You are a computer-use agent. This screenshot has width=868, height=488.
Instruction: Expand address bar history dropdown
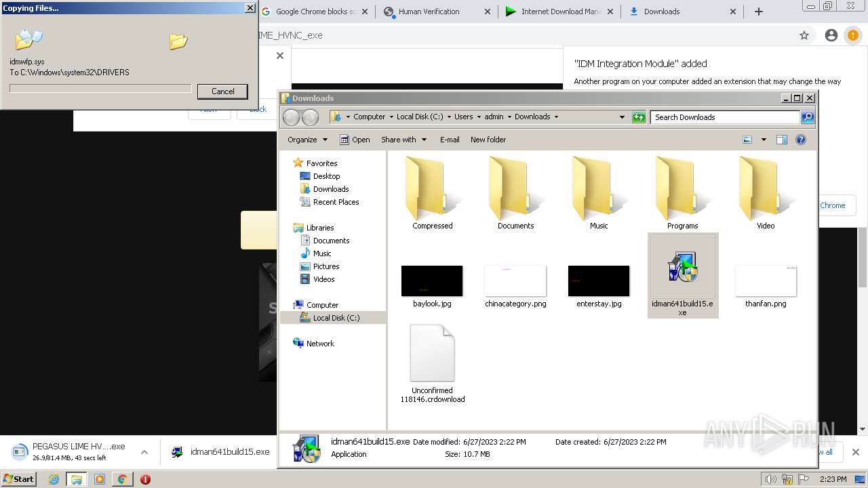pos(622,117)
